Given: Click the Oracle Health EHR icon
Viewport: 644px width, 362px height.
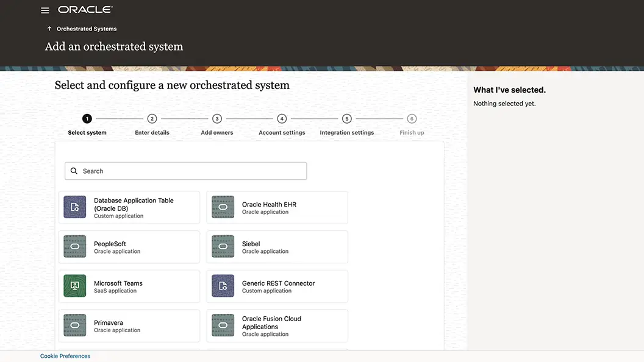Looking at the screenshot, I should coord(223,207).
